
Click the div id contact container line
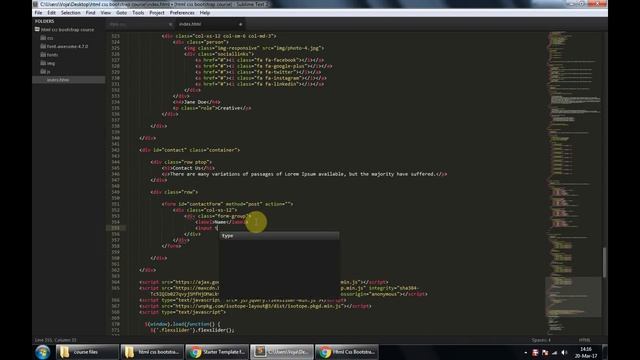(189, 150)
